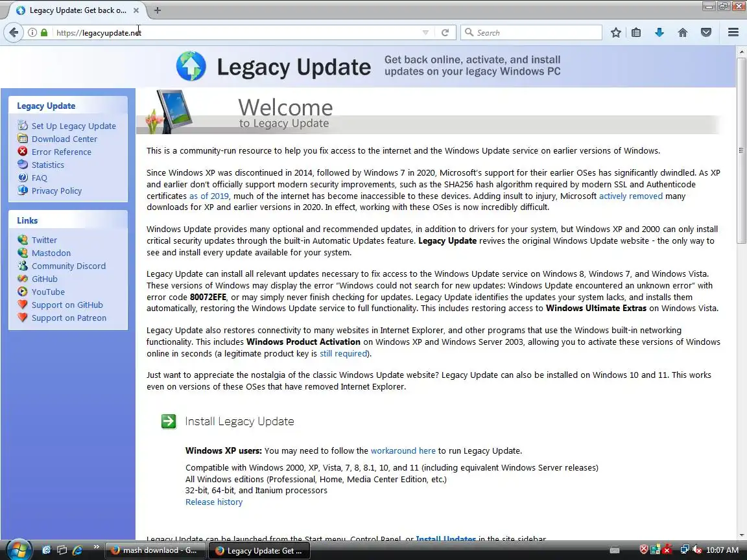
Task: Select the Legacy Update browser tab
Action: click(x=77, y=10)
